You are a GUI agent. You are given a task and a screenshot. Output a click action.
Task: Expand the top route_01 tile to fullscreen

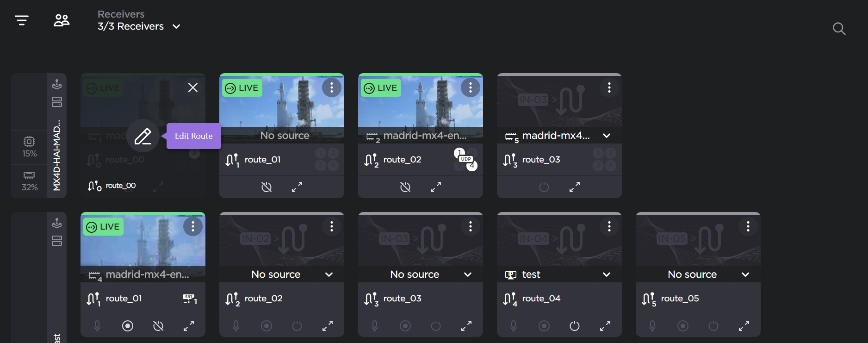tap(297, 187)
